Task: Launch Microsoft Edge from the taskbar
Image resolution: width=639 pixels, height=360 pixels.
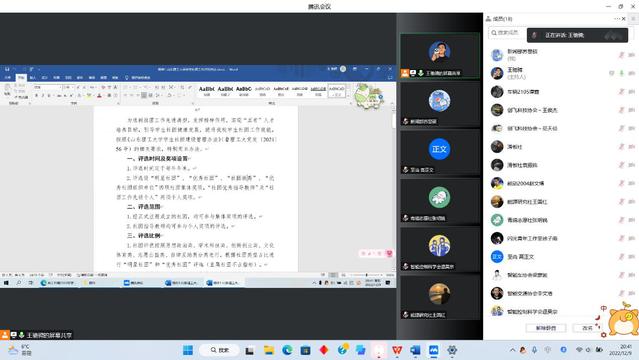Action: coord(287,350)
